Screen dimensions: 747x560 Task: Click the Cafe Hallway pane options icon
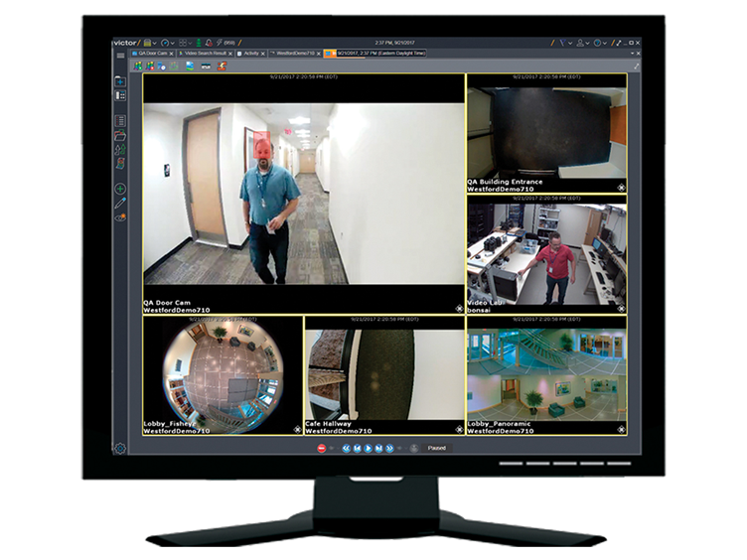[459, 429]
